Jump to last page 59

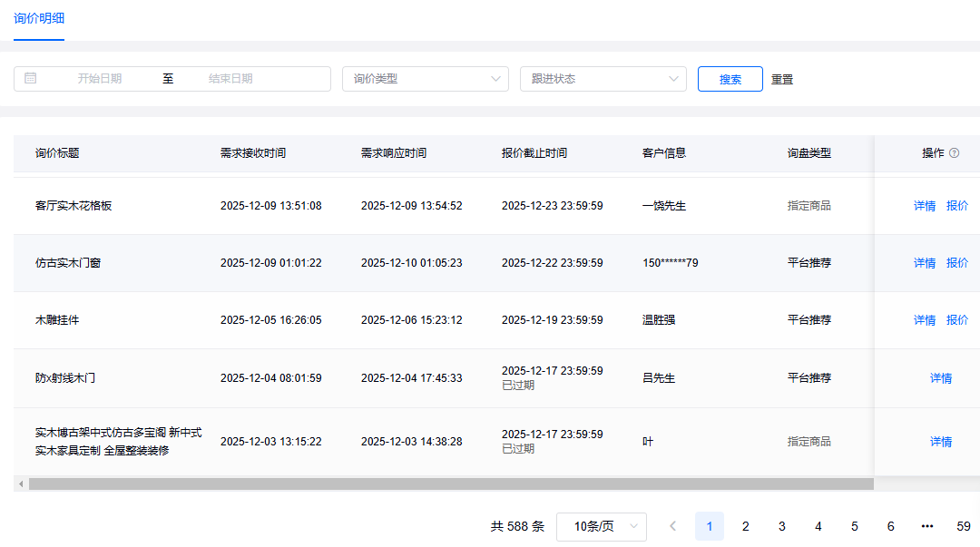tap(963, 526)
